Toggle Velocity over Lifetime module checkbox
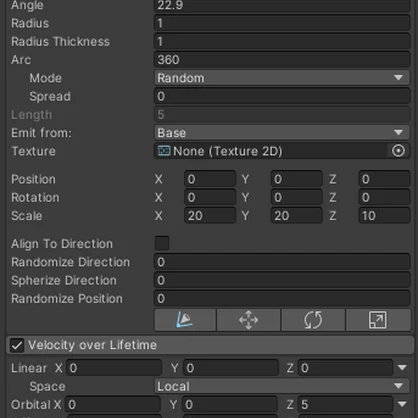The image size is (418, 418). [17, 345]
